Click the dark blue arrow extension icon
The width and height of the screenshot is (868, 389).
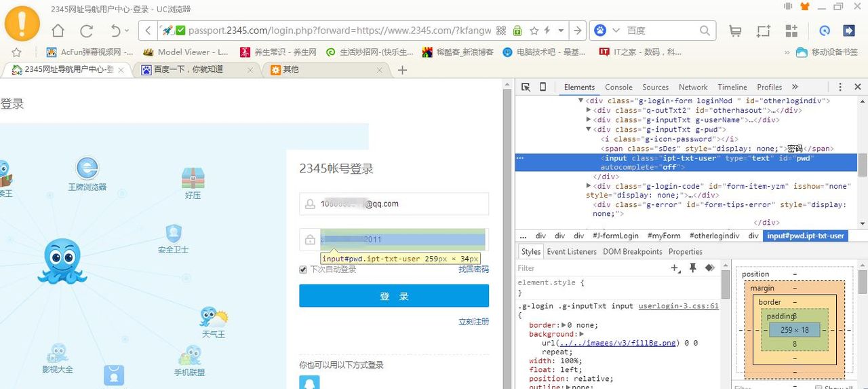(x=848, y=31)
